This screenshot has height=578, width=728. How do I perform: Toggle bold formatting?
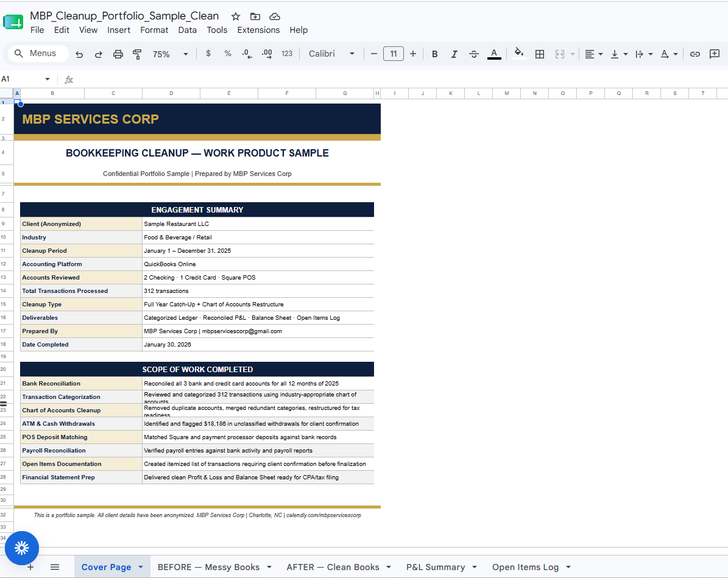pos(434,54)
